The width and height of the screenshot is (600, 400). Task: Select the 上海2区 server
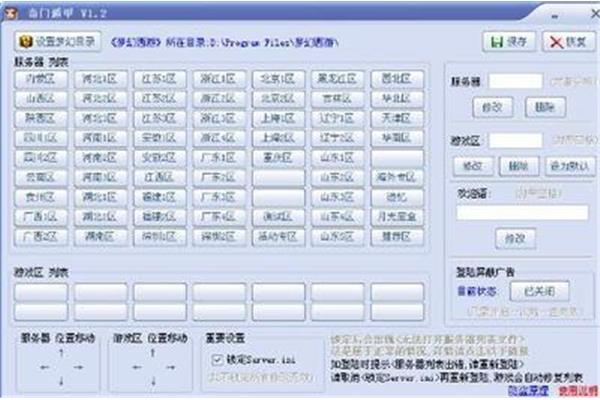(x=278, y=138)
